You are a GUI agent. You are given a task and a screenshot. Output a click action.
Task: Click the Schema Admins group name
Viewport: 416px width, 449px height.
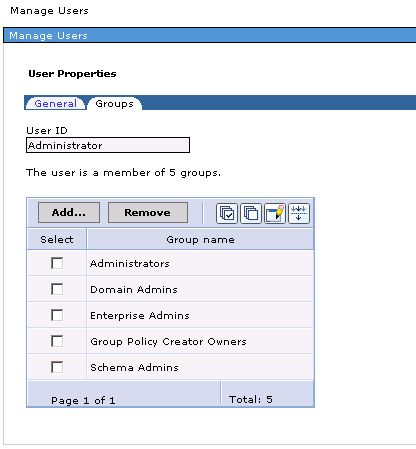click(134, 367)
